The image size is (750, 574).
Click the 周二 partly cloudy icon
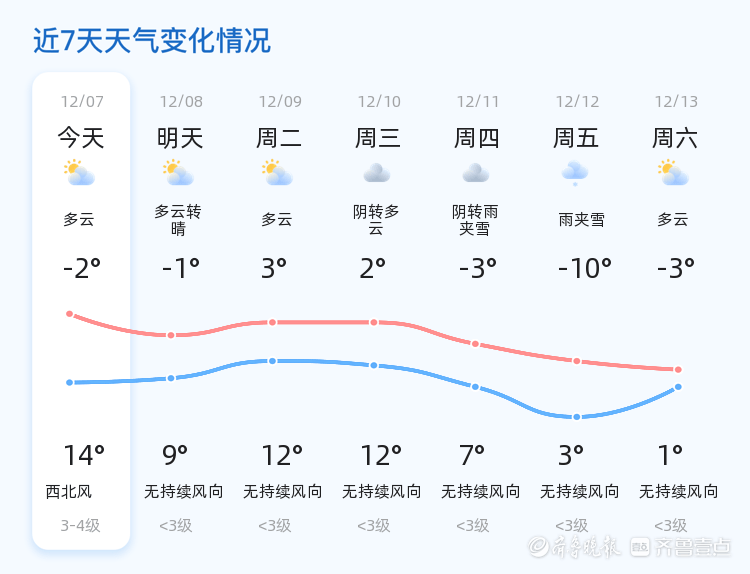(277, 174)
